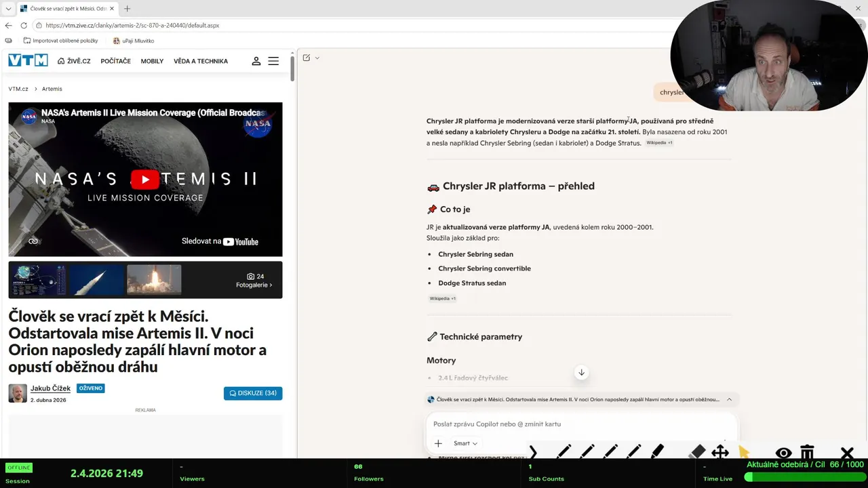Click 'Sledovat na YouTube' on the video
Screen dimensions: 868x488
pyautogui.click(x=220, y=241)
